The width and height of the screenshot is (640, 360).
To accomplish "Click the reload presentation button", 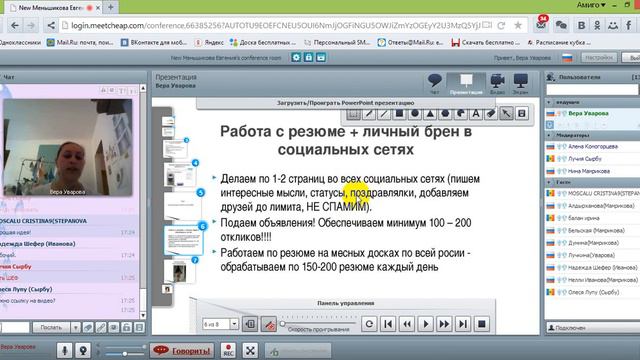I will pyautogui.click(x=369, y=324).
